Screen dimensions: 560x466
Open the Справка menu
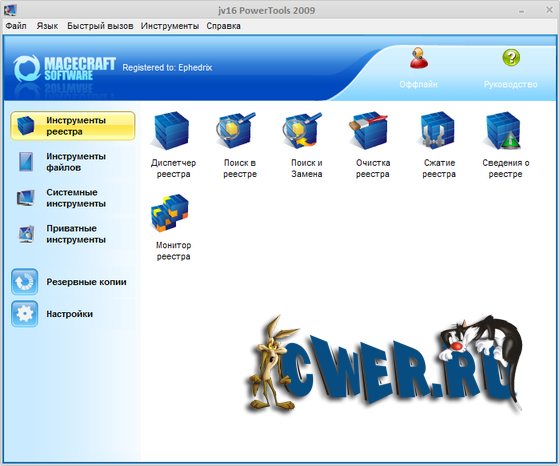(x=224, y=26)
